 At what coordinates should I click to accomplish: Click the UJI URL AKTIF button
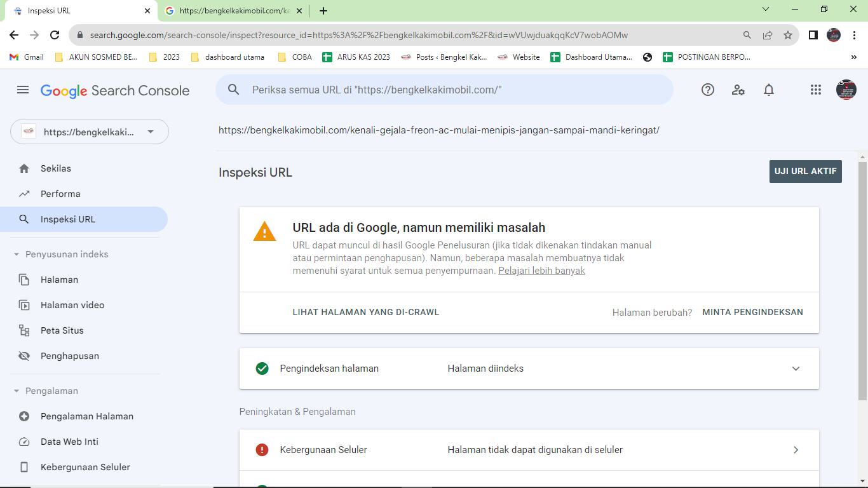coord(806,172)
